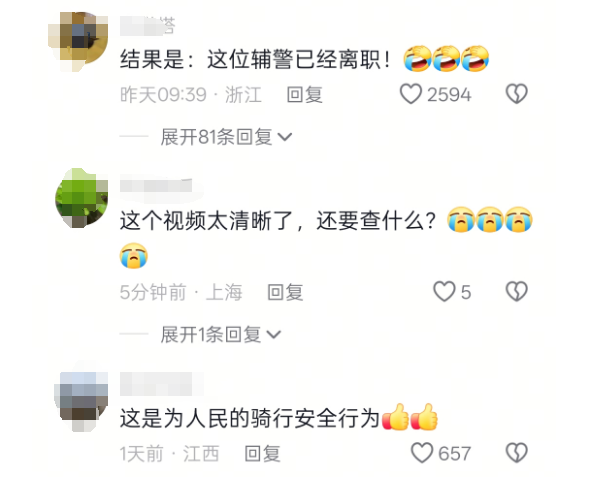The width and height of the screenshot is (610, 477).
Task: Open the first commenter's blurred username
Action: (147, 26)
